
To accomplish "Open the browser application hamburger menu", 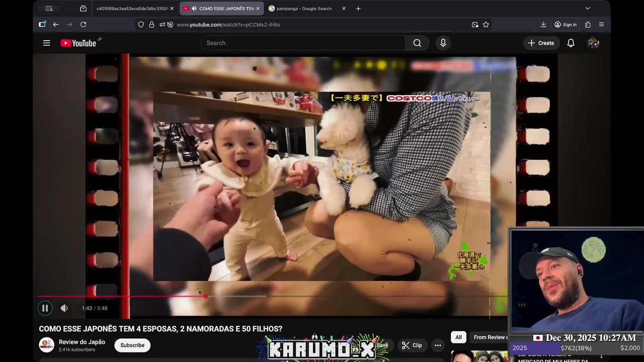I will coord(601,25).
